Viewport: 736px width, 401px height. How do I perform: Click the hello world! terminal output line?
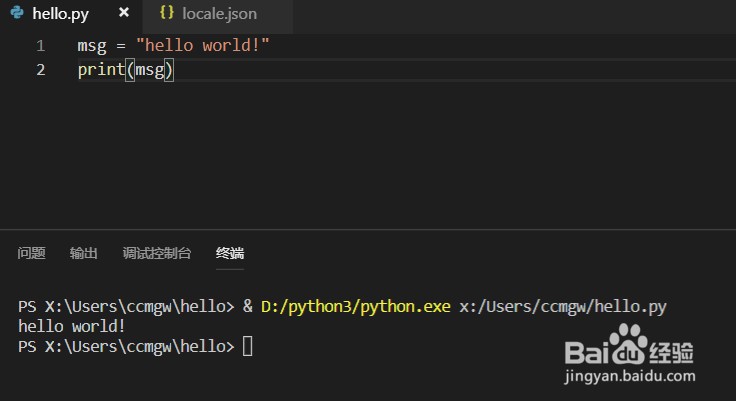point(72,326)
